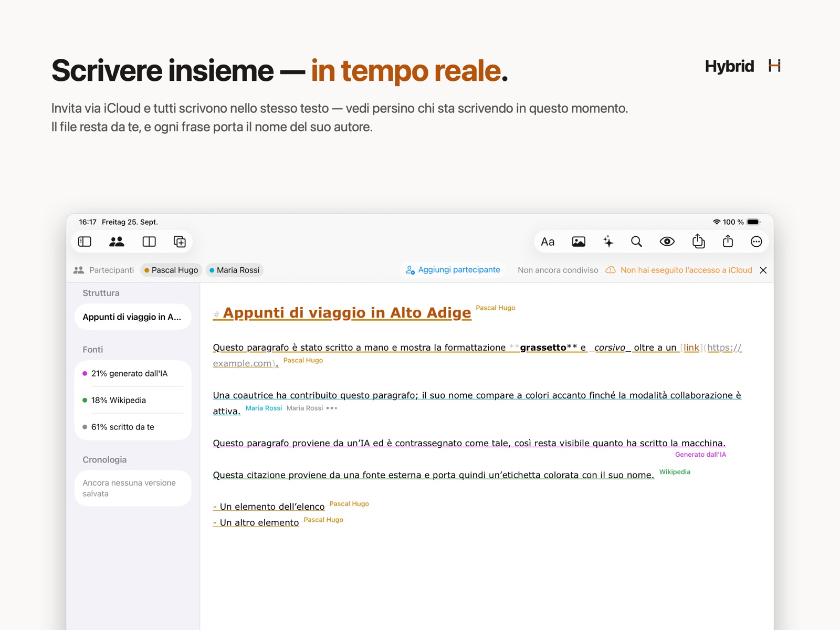Select participant chip Pascal Hugo
The width and height of the screenshot is (840, 630).
click(171, 270)
